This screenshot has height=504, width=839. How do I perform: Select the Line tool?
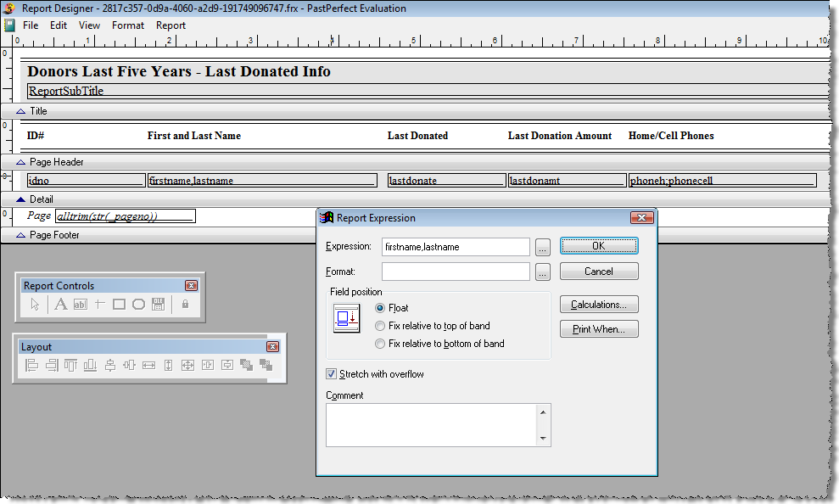click(99, 305)
